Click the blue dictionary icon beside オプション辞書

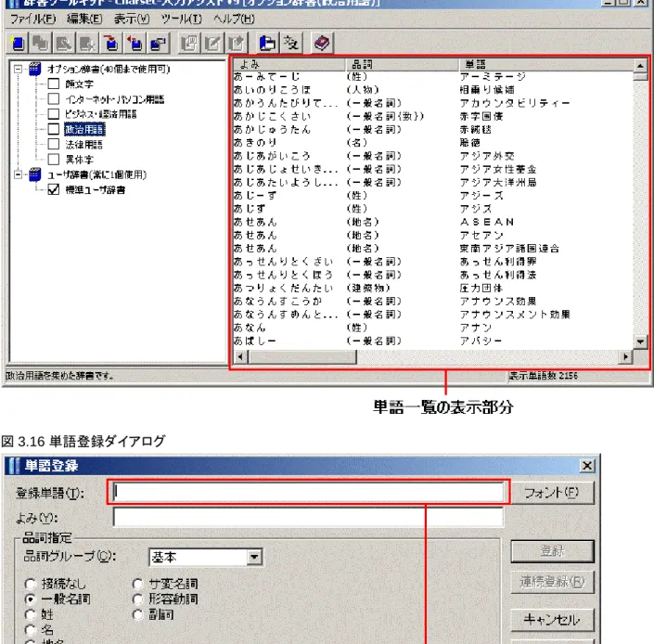tap(35, 69)
